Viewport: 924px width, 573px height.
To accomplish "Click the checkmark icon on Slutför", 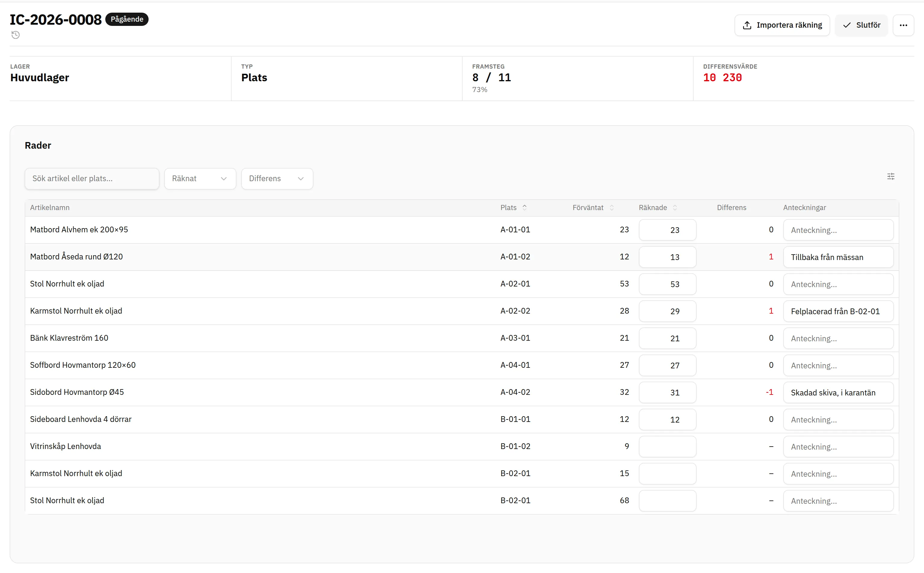I will pyautogui.click(x=847, y=25).
